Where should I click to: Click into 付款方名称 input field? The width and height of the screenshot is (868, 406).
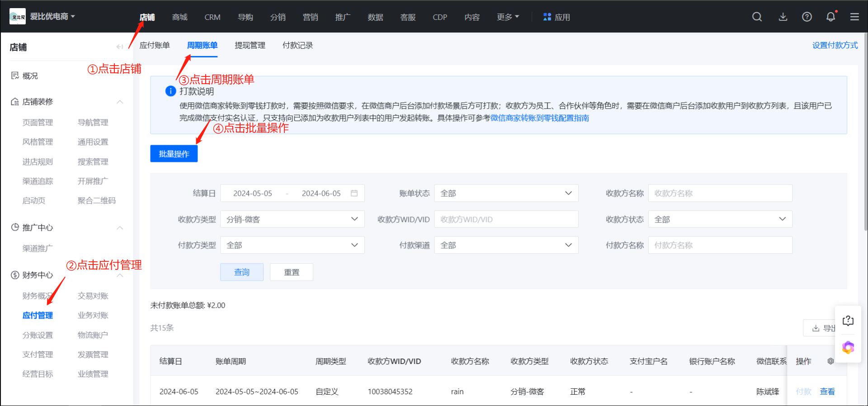tap(720, 245)
